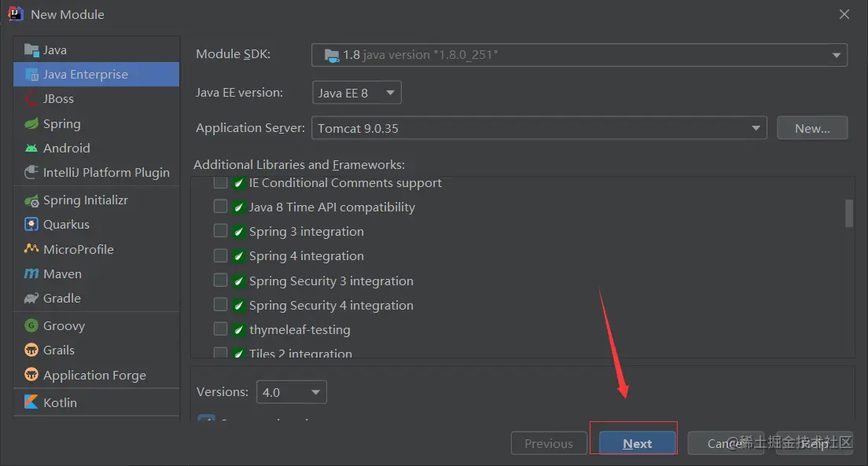Close the New Module dialog
868x466 pixels.
pyautogui.click(x=844, y=14)
